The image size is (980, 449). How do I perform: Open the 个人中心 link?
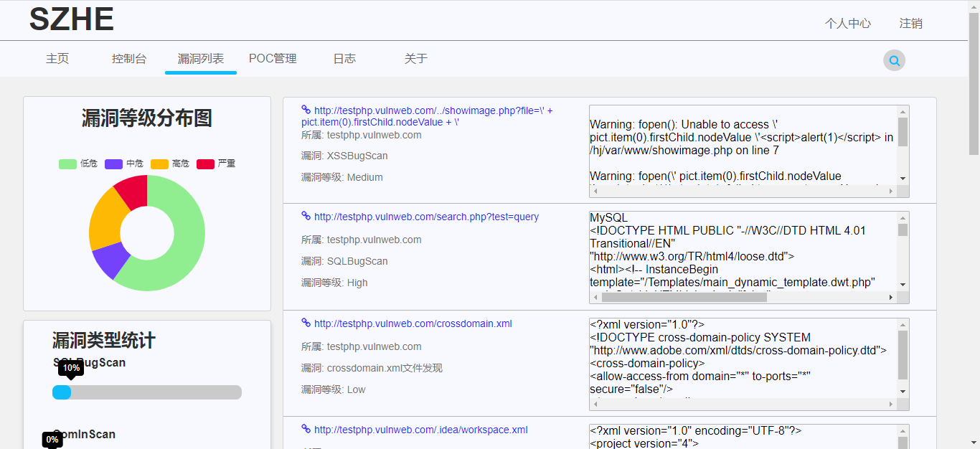tap(848, 22)
